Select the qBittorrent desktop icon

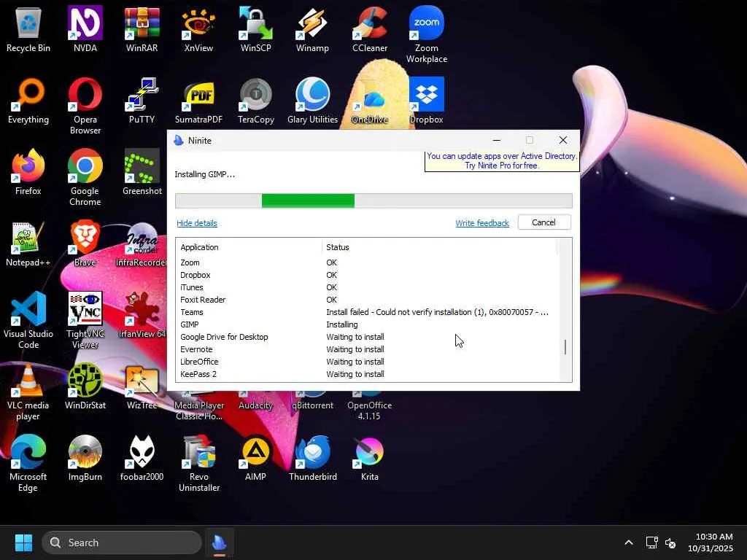pyautogui.click(x=312, y=402)
